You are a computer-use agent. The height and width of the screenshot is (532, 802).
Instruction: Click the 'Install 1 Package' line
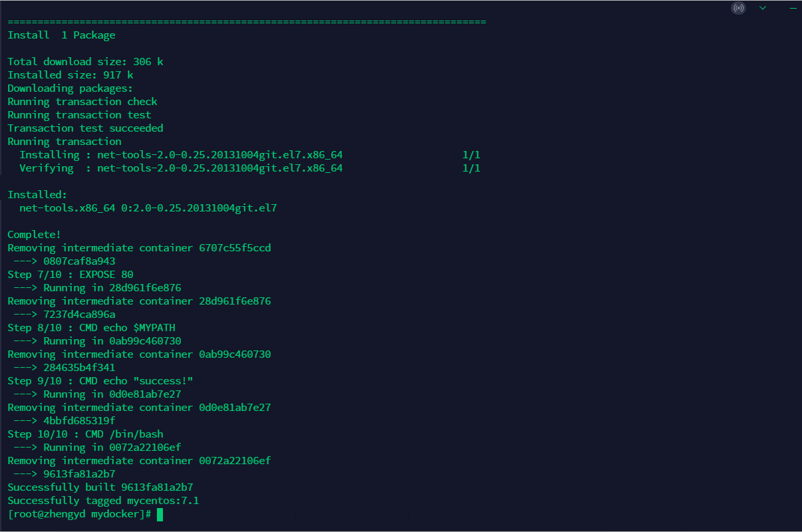(61, 35)
